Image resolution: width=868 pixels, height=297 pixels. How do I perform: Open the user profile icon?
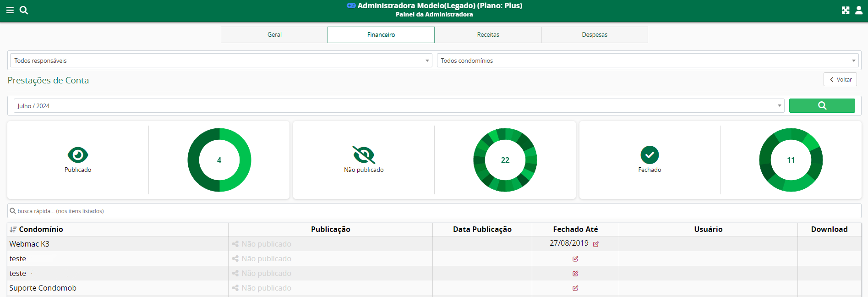click(859, 10)
